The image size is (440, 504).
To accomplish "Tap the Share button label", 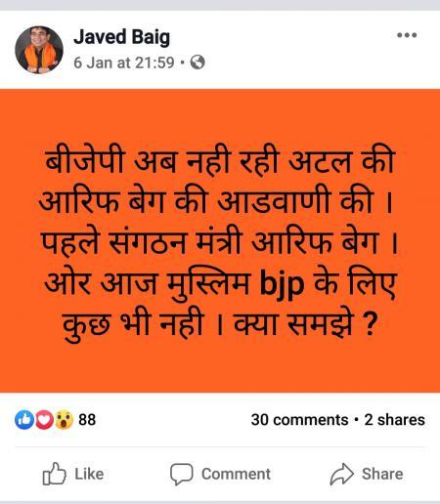I will (x=382, y=474).
